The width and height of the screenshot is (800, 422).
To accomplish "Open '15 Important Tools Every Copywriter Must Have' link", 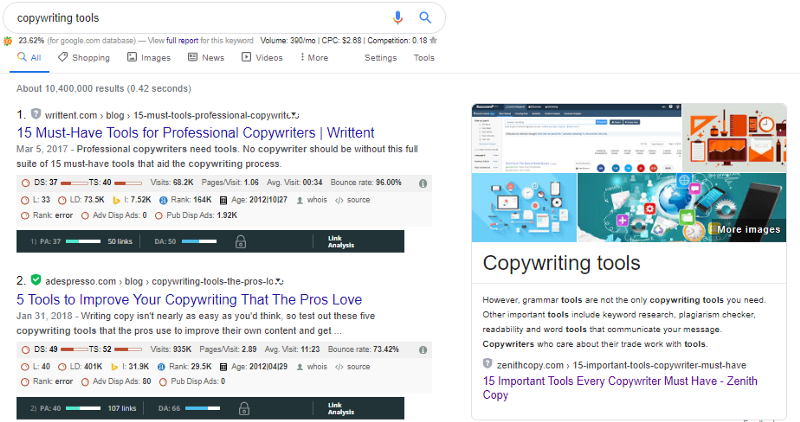I will click(620, 388).
